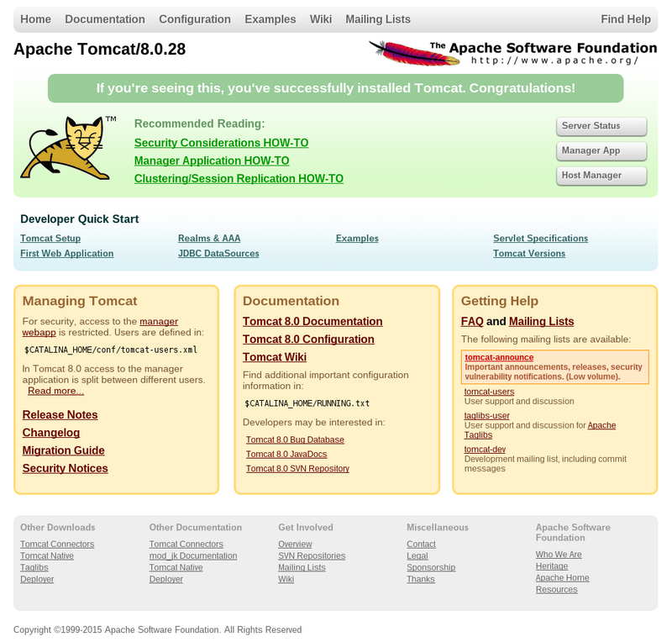Viewport: 672px width, 642px height.
Task: Go to Mailing Lists in the top menu
Action: [378, 19]
